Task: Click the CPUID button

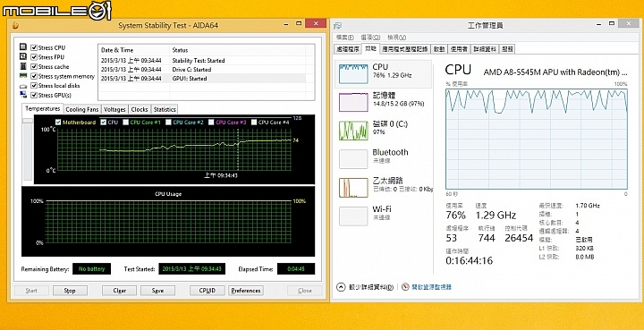Action: click(x=207, y=291)
